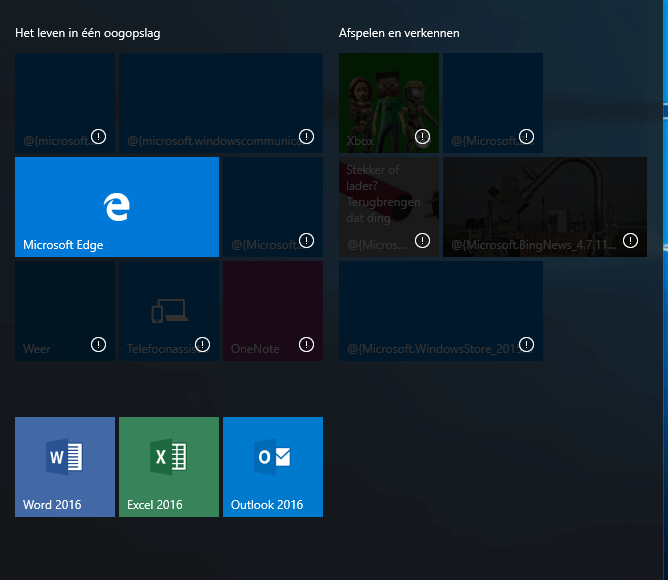Open the Microsoft.WindowsStore tile
Image resolution: width=668 pixels, height=580 pixels.
441,311
